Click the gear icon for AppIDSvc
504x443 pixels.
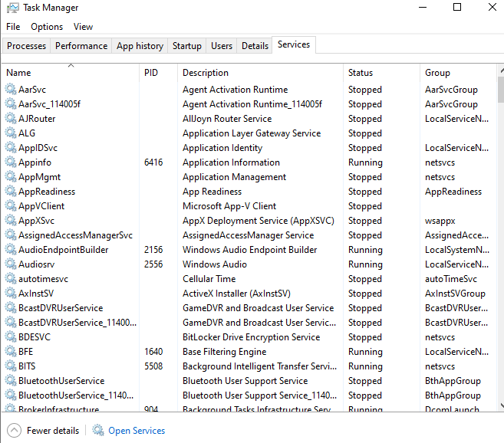coord(11,147)
